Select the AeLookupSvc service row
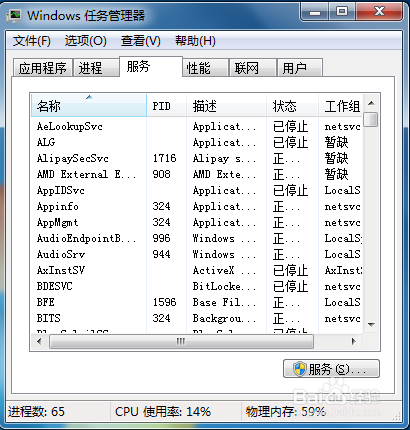The width and height of the screenshot is (410, 430). point(197,126)
